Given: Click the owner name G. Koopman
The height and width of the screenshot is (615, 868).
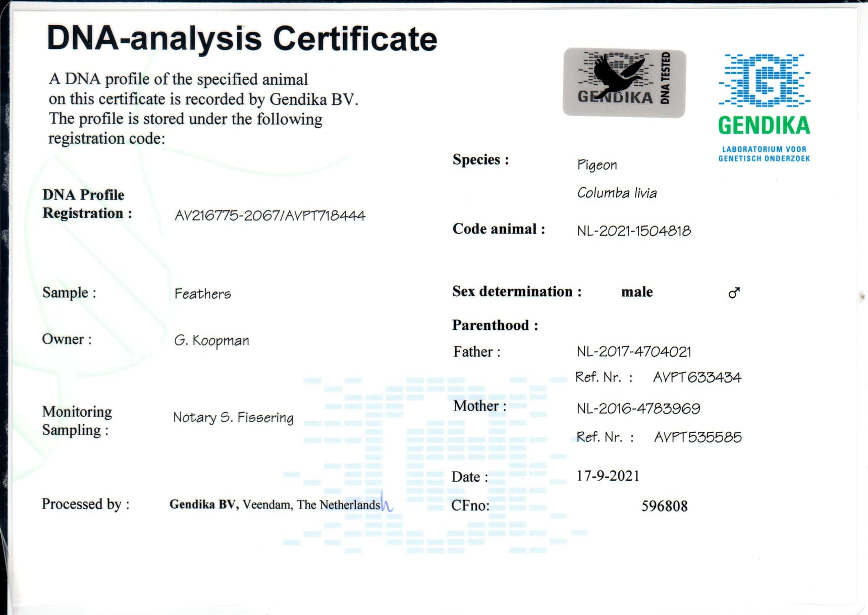Looking at the screenshot, I should pos(211,341).
